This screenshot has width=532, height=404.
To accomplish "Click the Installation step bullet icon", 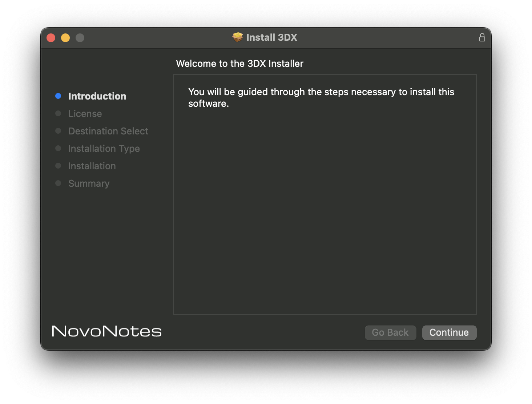I will 58,165.
